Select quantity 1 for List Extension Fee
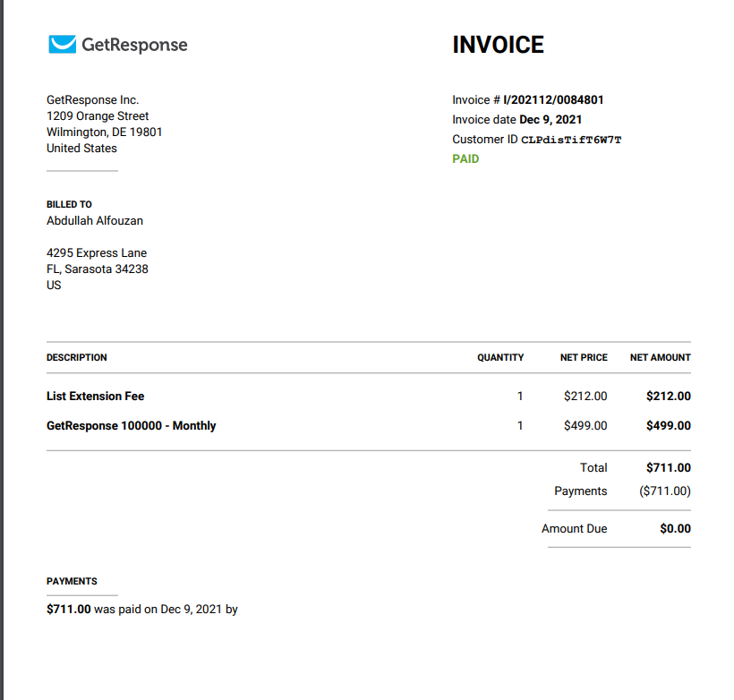The height and width of the screenshot is (700, 734). tap(519, 397)
